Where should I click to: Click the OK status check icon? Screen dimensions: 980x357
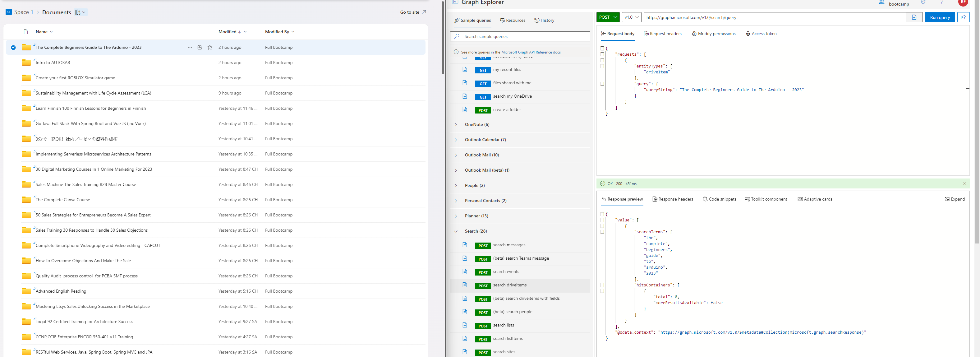(602, 183)
